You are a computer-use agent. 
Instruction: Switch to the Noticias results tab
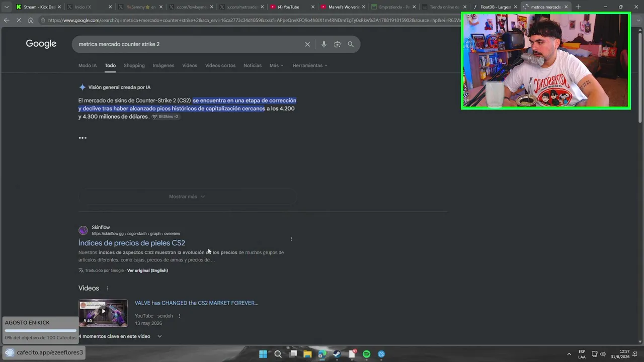tap(253, 65)
